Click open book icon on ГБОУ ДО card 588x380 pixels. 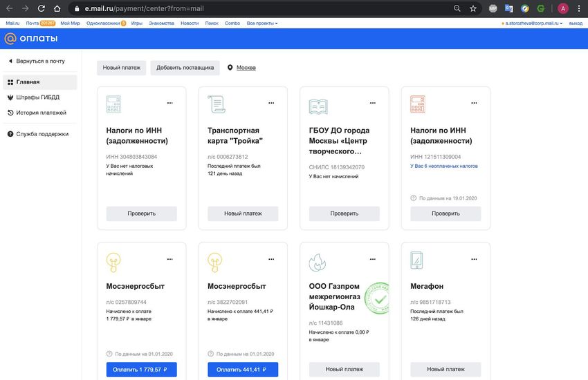tap(318, 106)
